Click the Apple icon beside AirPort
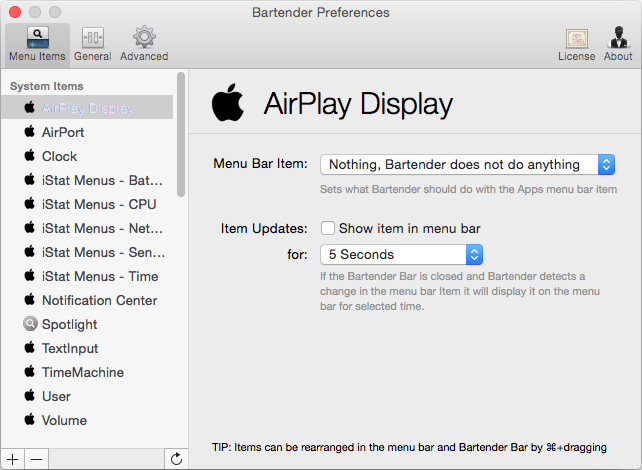Image resolution: width=642 pixels, height=470 pixels. pos(29,131)
